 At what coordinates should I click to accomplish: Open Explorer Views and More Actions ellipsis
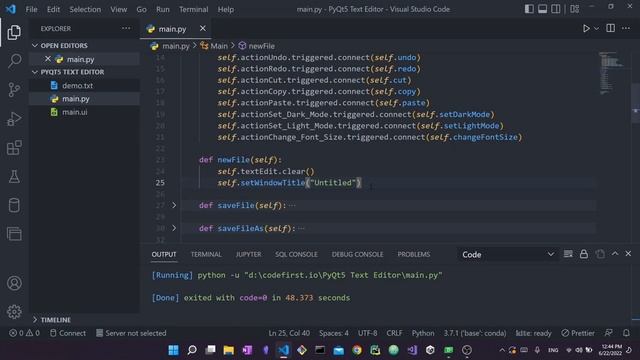(x=126, y=28)
